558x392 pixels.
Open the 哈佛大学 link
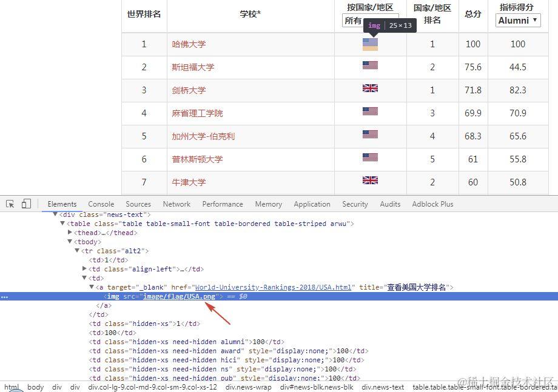[189, 44]
